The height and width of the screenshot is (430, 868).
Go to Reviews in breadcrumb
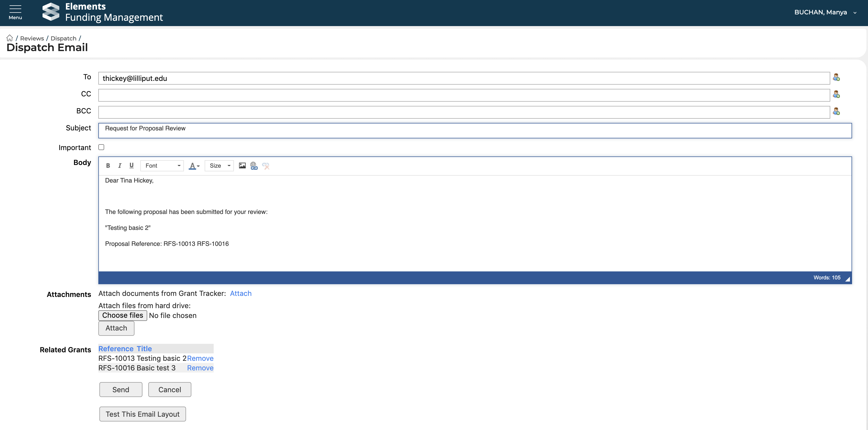(x=32, y=38)
